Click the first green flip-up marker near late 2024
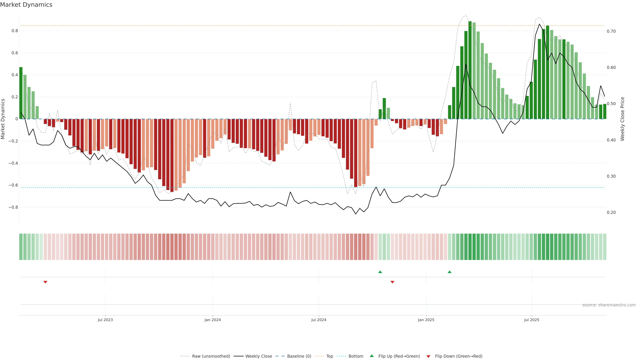The height and width of the screenshot is (362, 644). click(x=380, y=272)
